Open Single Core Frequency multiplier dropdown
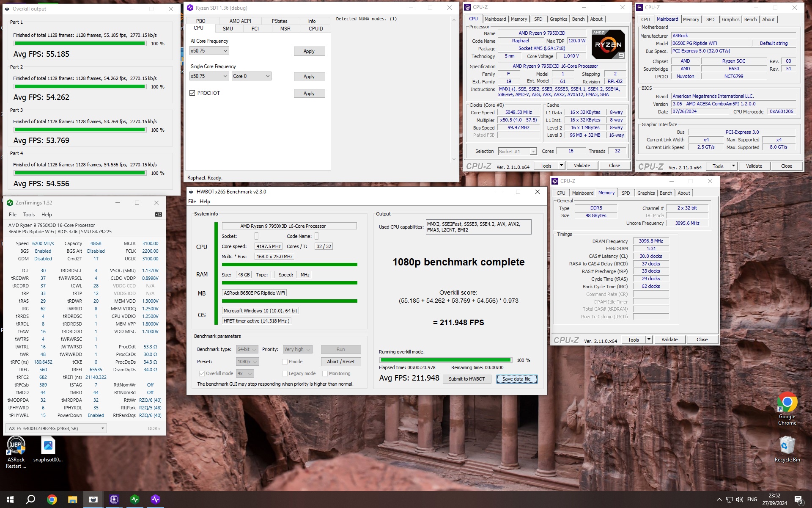This screenshot has height=508, width=812. (209, 76)
